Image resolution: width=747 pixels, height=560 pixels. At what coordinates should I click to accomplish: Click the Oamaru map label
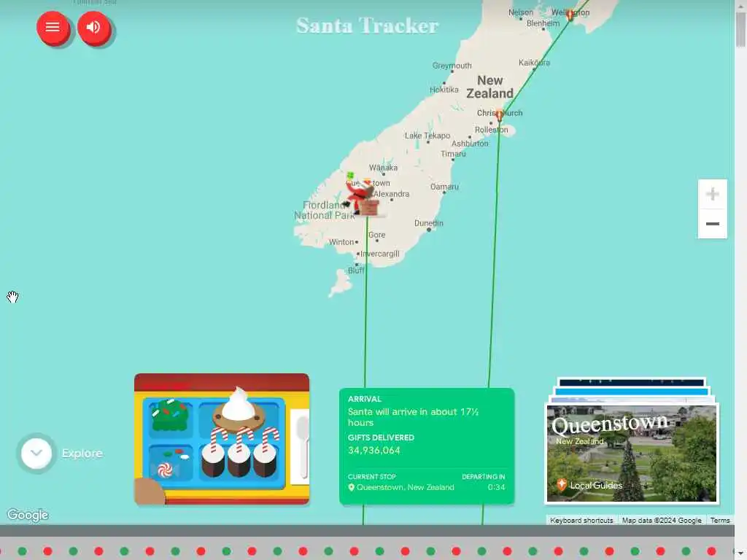coord(444,187)
